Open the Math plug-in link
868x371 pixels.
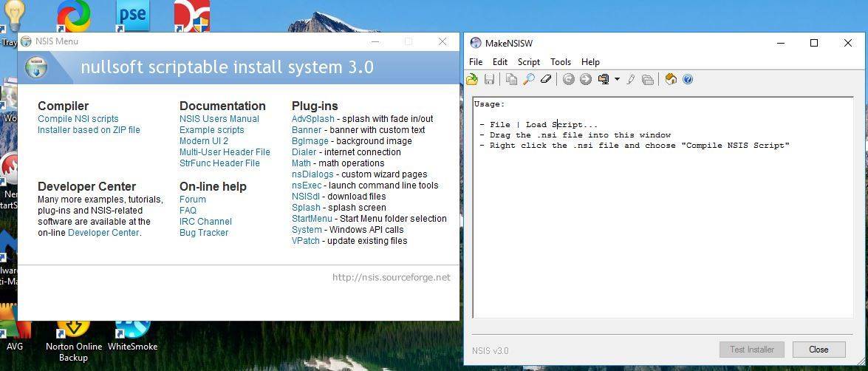[x=301, y=163]
